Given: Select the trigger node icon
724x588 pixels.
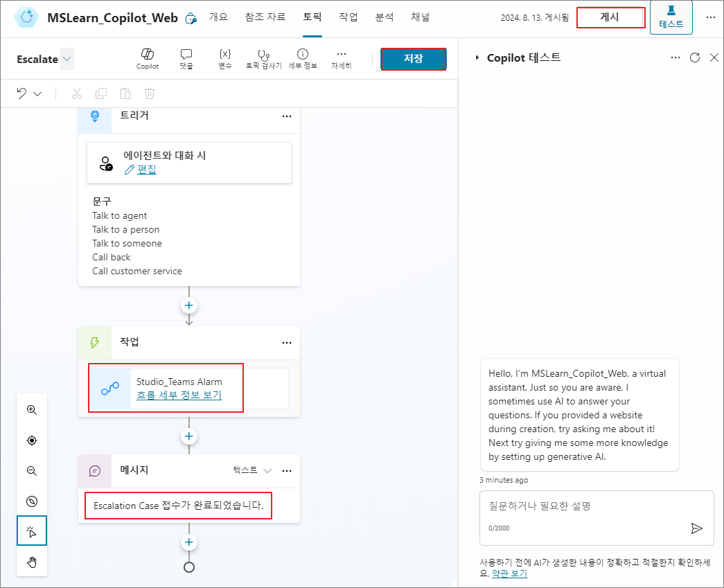Looking at the screenshot, I should (x=95, y=116).
